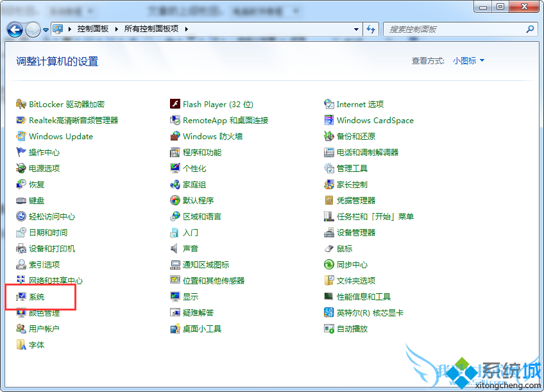Open the 默认程序 icon
The width and height of the screenshot is (544, 392).
175,200
